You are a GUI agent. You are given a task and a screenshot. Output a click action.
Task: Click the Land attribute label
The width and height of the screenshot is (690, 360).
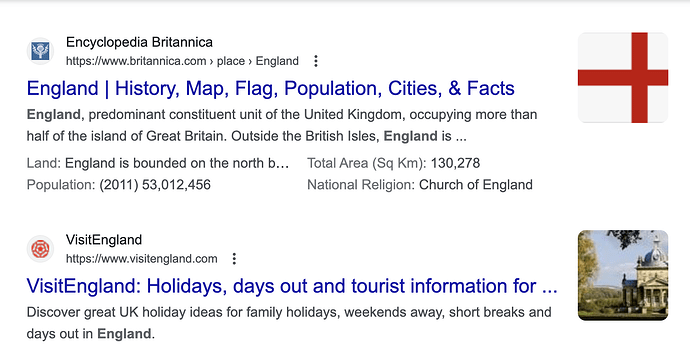(44, 163)
